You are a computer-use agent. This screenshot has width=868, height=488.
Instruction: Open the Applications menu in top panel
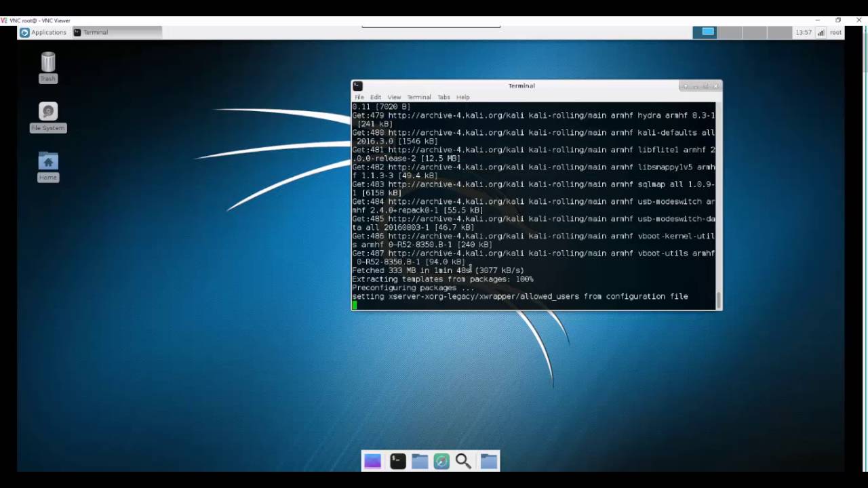[43, 32]
